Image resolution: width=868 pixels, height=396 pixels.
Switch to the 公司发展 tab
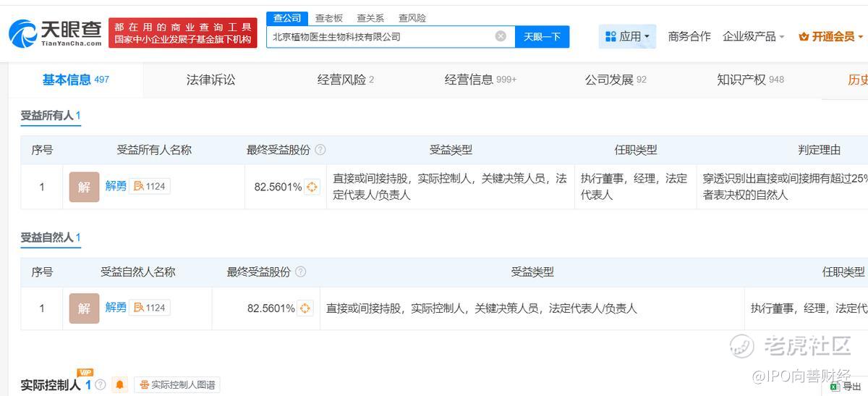click(616, 80)
